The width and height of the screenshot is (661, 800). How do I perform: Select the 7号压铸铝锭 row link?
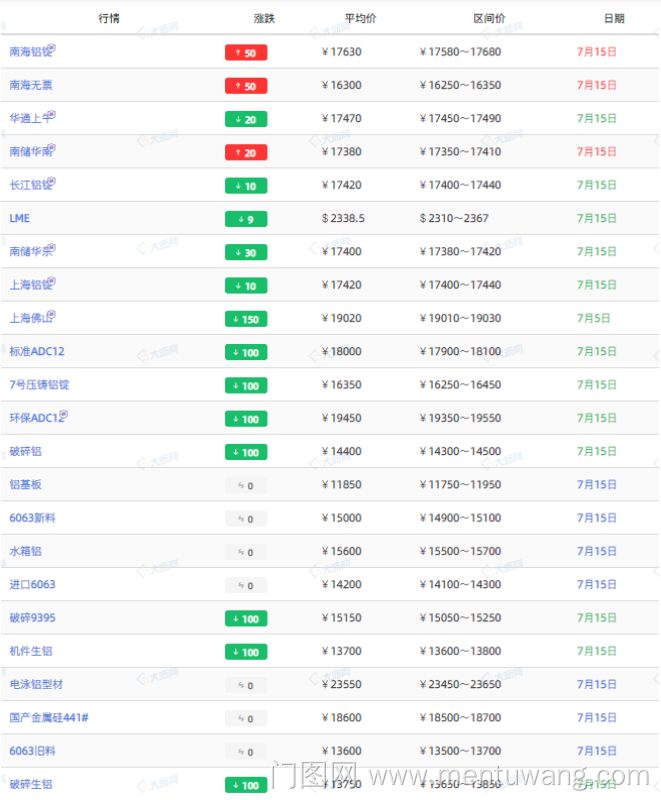click(40, 385)
